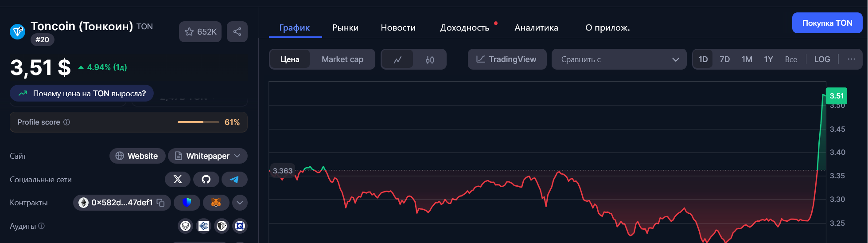Click the TON ticker symbol text

[145, 27]
